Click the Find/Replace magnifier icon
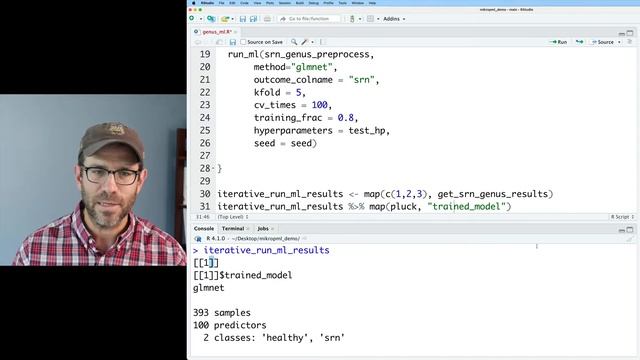 click(294, 42)
